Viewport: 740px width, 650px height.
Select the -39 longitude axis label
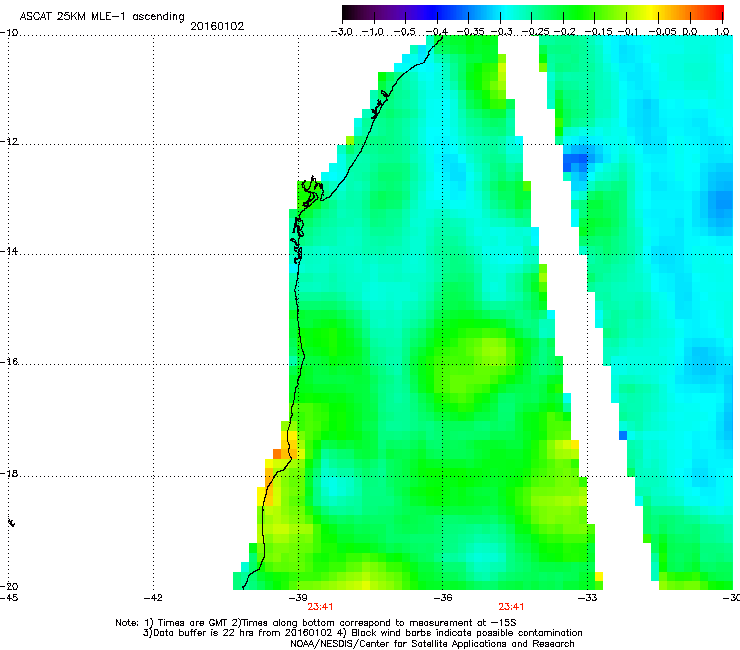(x=298, y=598)
